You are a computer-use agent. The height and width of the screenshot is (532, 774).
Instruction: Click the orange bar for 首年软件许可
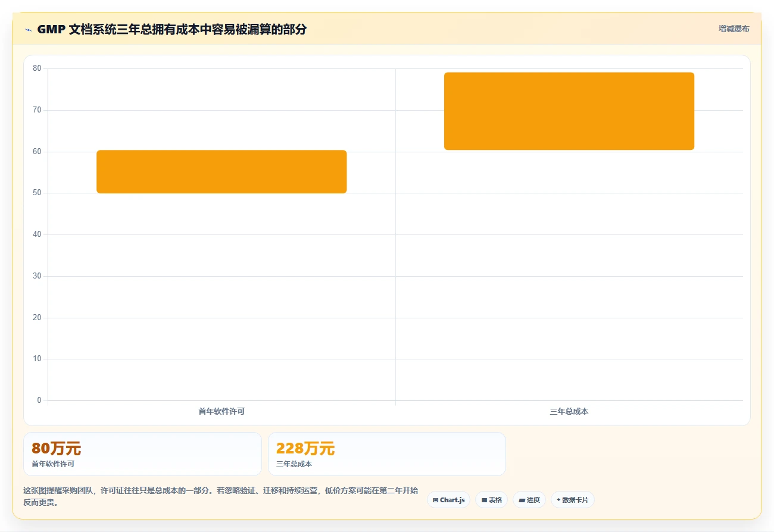point(221,171)
